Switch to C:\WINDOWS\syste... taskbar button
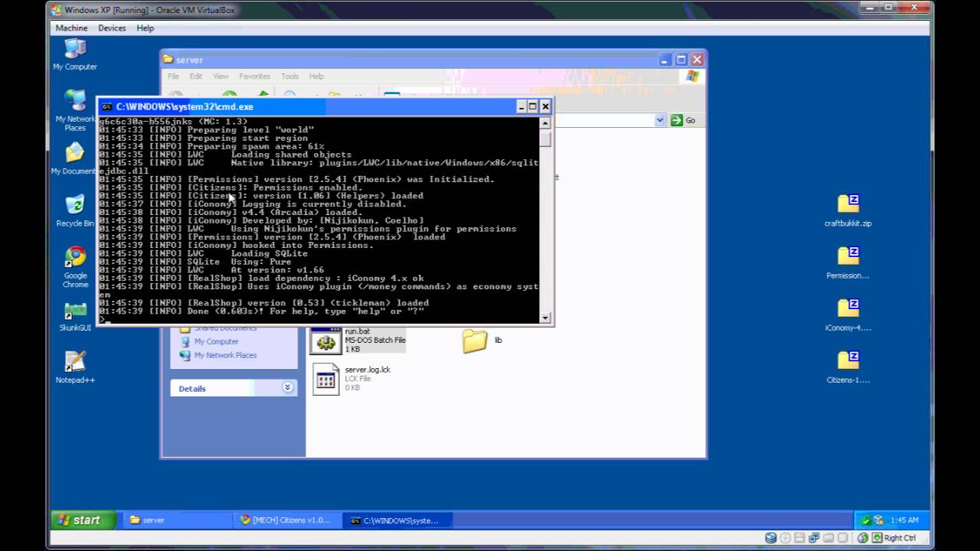This screenshot has width=980, height=551. coord(397,520)
